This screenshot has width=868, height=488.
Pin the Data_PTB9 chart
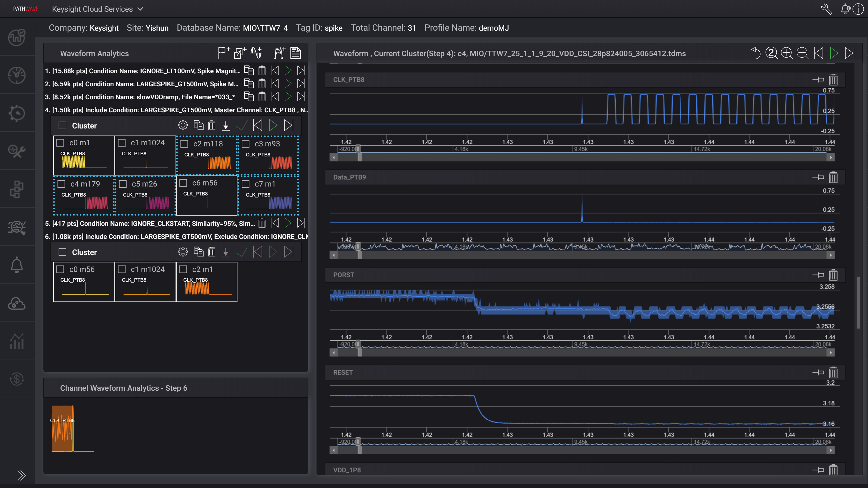pos(818,177)
